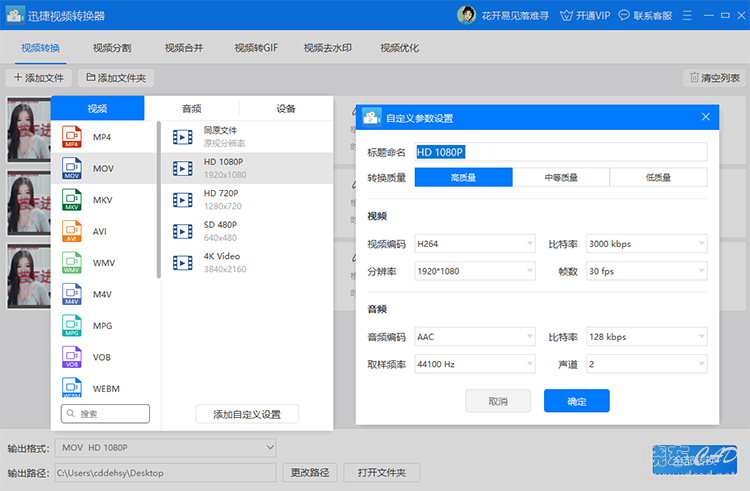
Task: Select 高质量 conversion quality option
Action: pos(463,177)
